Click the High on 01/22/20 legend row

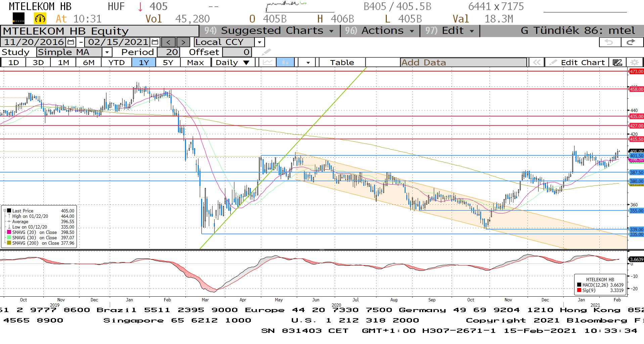(x=41, y=216)
